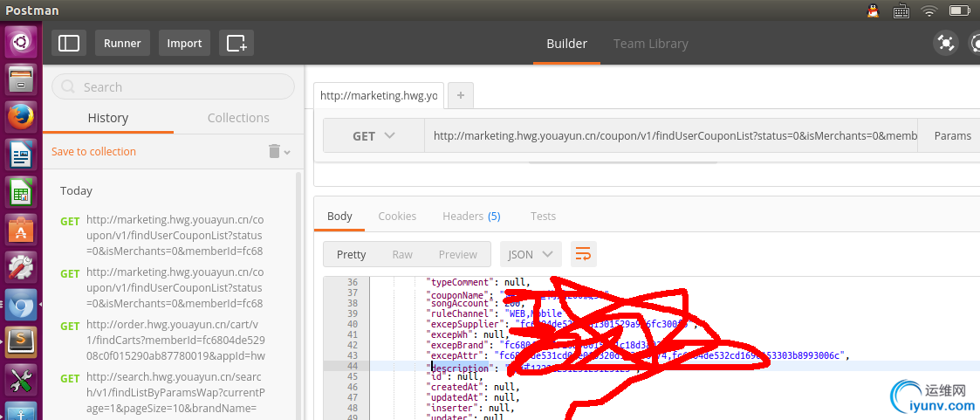Click the sync satellite icon
The height and width of the screenshot is (420, 980).
(x=946, y=43)
